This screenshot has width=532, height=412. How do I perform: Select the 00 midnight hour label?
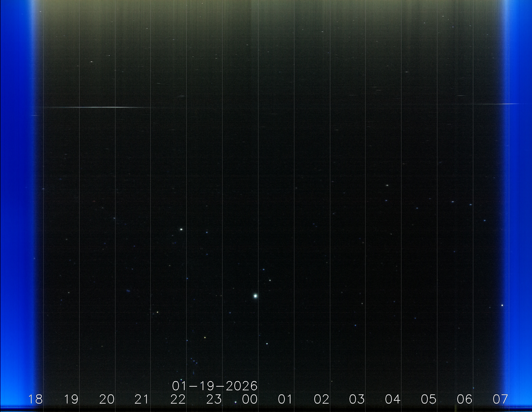click(250, 399)
